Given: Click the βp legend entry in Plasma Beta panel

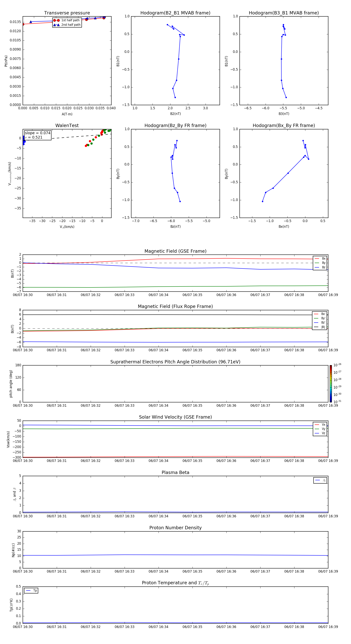Looking at the screenshot, I should [x=320, y=480].
